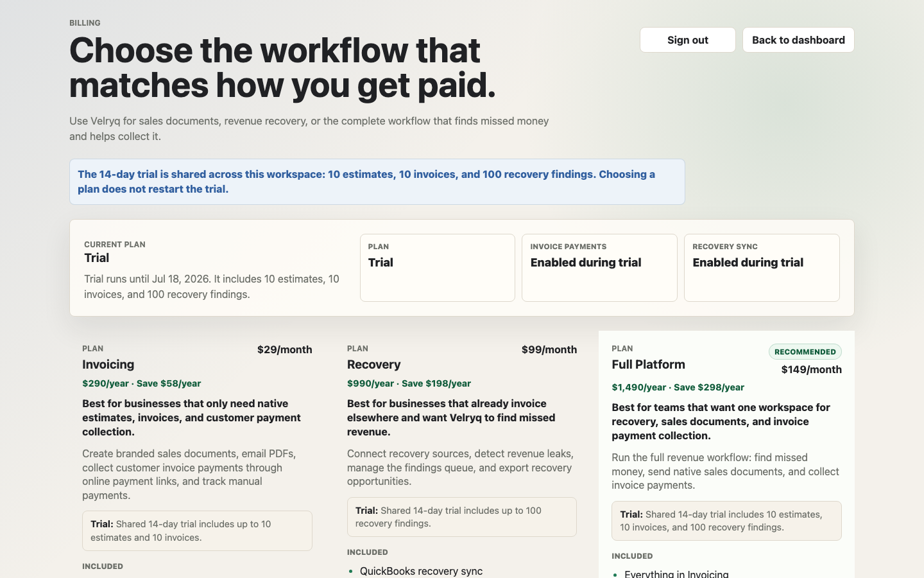Click the $29/month price

point(285,349)
